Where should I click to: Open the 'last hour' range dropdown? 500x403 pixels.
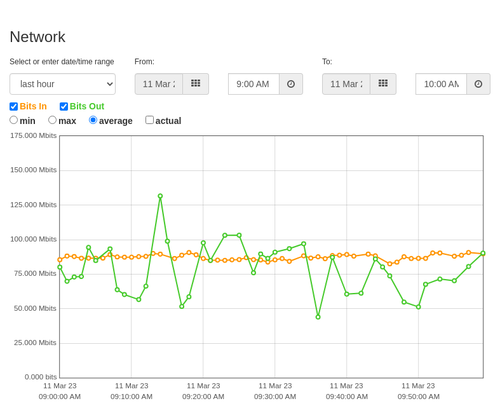(63, 84)
